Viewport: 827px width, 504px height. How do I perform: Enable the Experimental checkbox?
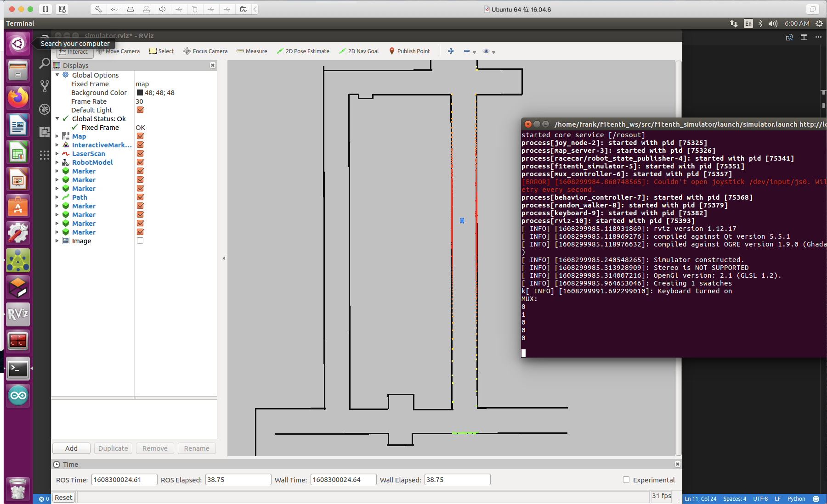[x=626, y=480]
